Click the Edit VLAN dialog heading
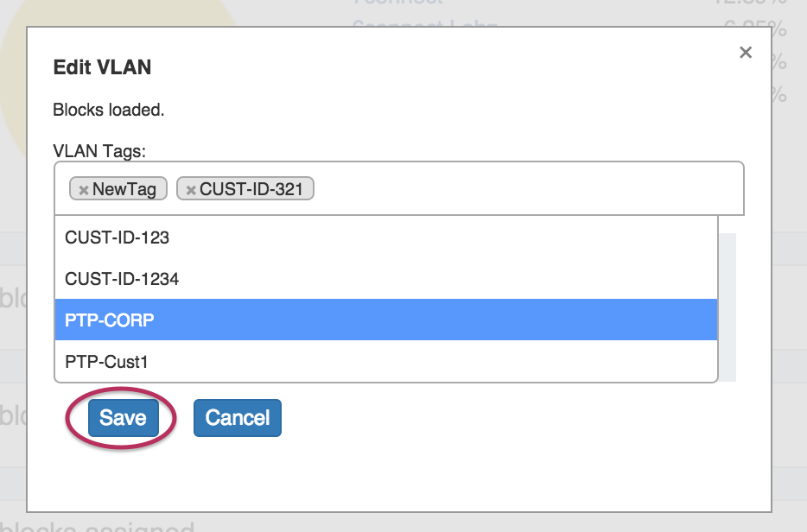The height and width of the screenshot is (532, 807). click(x=102, y=67)
